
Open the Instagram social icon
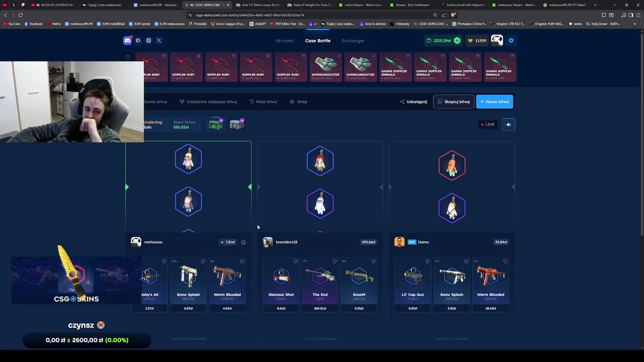[x=148, y=40]
